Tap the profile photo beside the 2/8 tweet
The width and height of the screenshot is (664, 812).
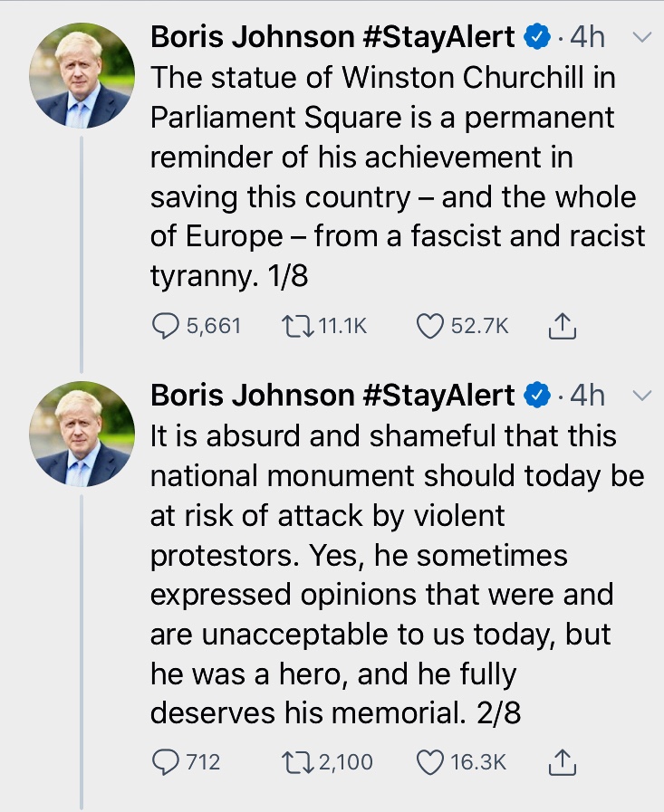pyautogui.click(x=82, y=434)
